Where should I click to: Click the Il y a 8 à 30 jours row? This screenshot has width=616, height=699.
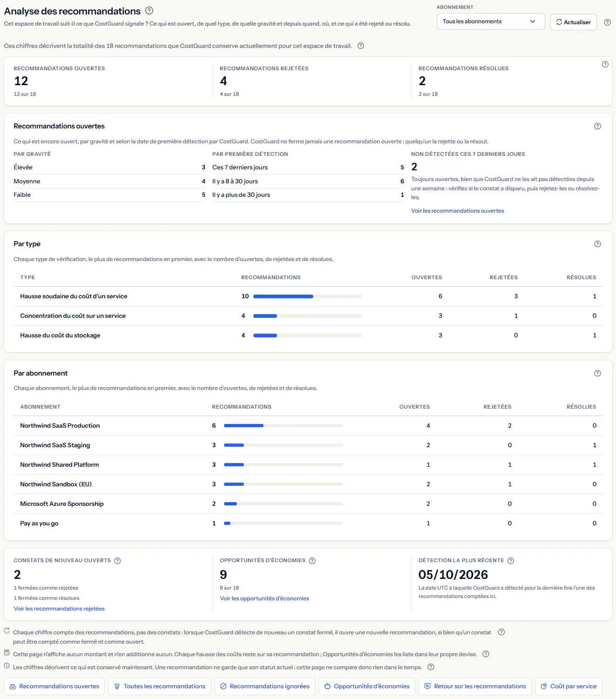(x=308, y=181)
